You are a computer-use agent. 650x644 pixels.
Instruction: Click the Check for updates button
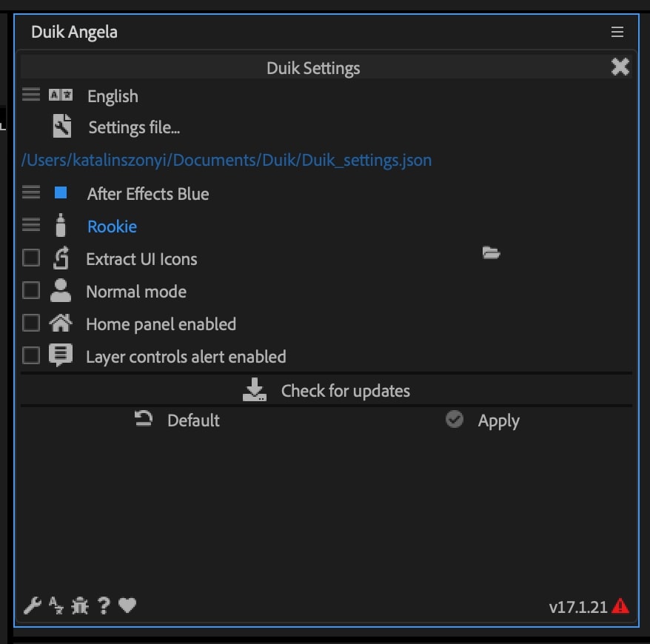pos(326,390)
